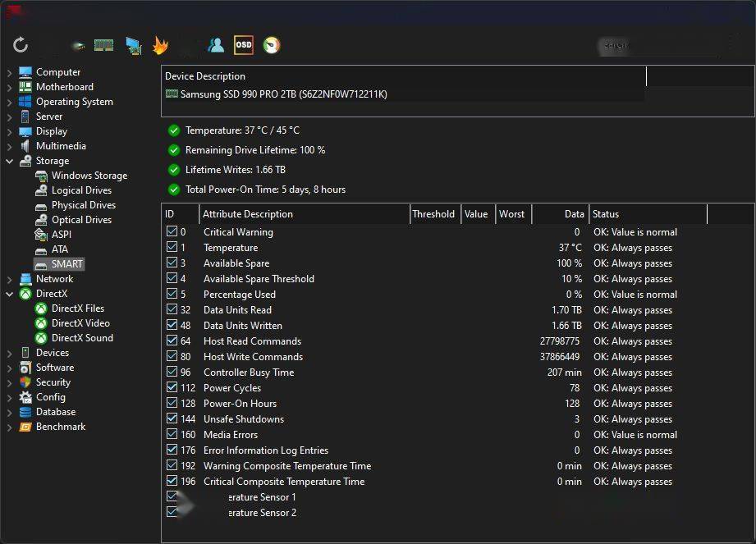Open the OSD panel icon
756x544 pixels.
[243, 45]
